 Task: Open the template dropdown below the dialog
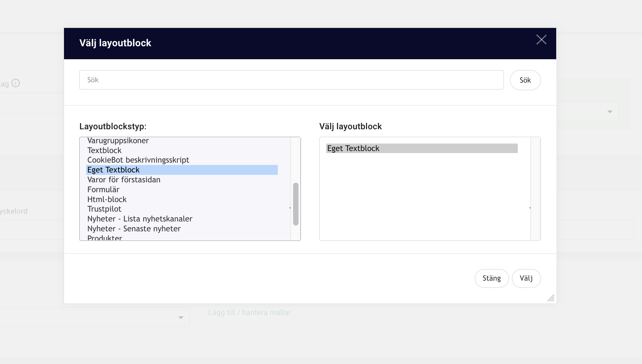point(95,317)
